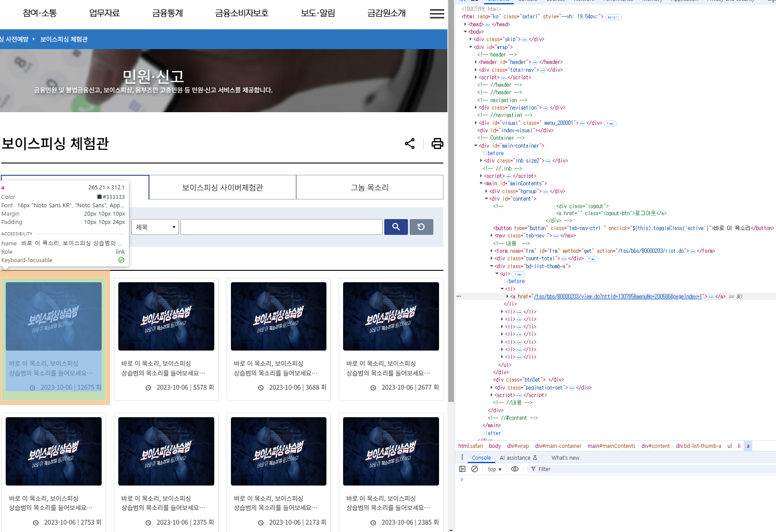Open the 업무자료 navigation menu
Screen dimensions: 776x532
104,13
